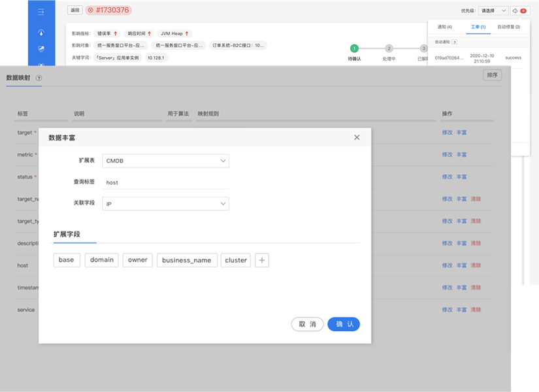
Task: Open the 关联字段 IP dropdown
Action: (x=166, y=204)
